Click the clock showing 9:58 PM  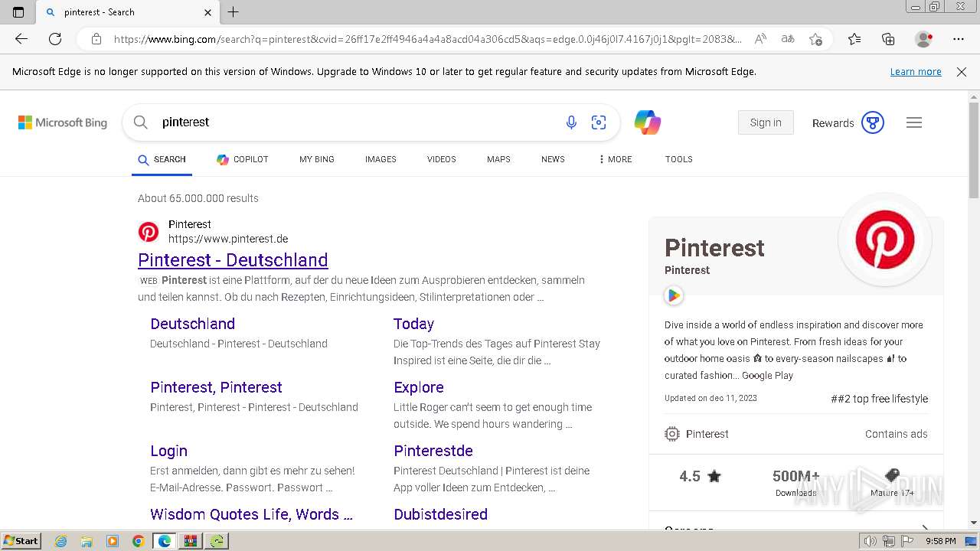(x=940, y=541)
